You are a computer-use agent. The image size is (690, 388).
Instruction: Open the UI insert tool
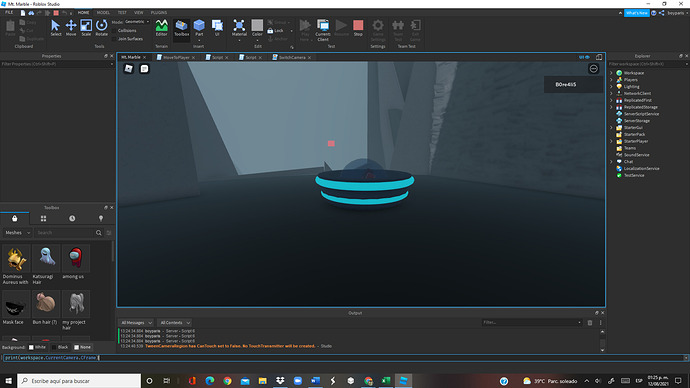pos(217,27)
